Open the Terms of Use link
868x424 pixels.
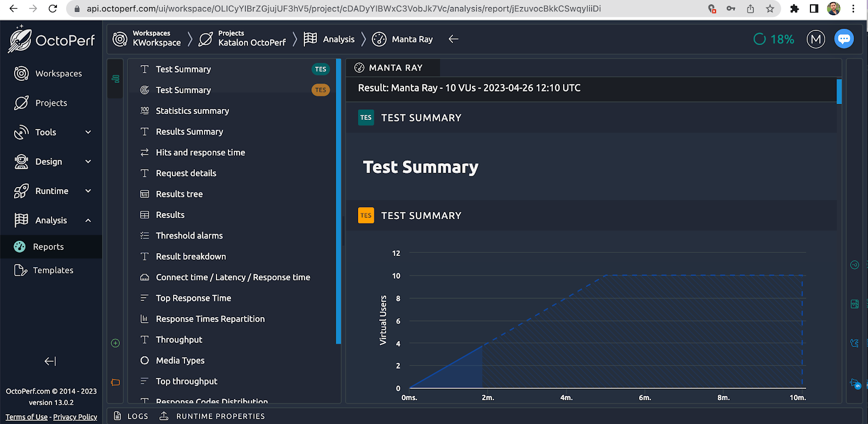[27, 417]
